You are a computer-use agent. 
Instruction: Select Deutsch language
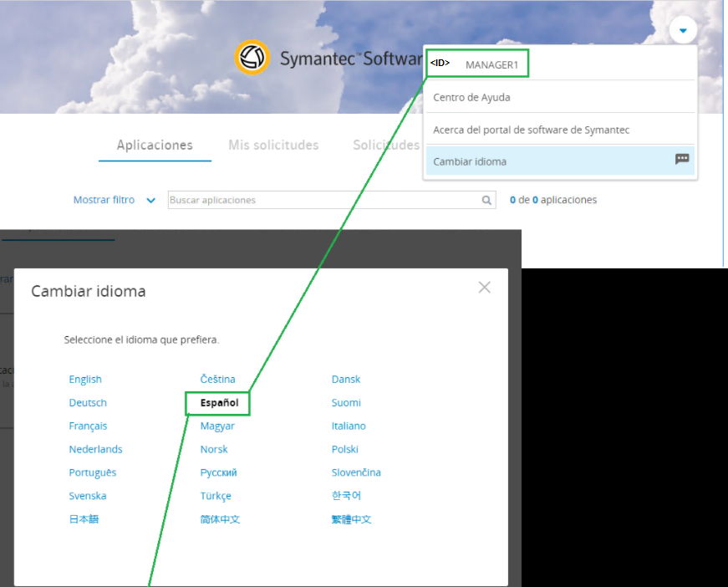point(88,403)
